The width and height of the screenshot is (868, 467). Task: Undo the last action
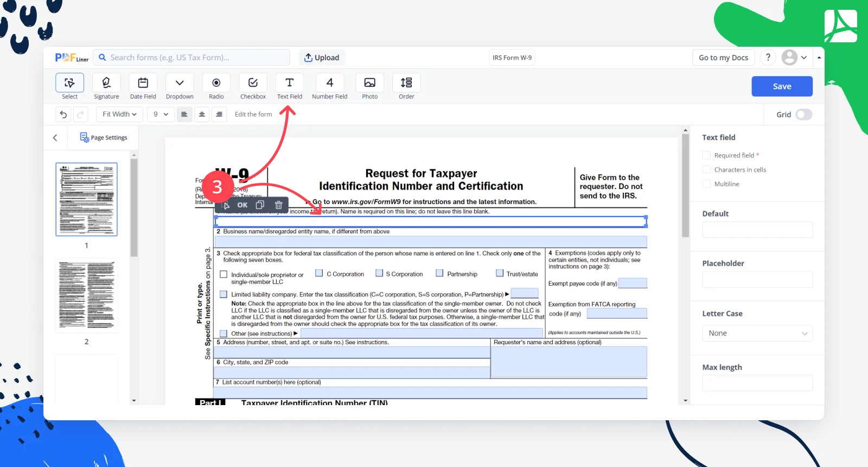pyautogui.click(x=63, y=114)
